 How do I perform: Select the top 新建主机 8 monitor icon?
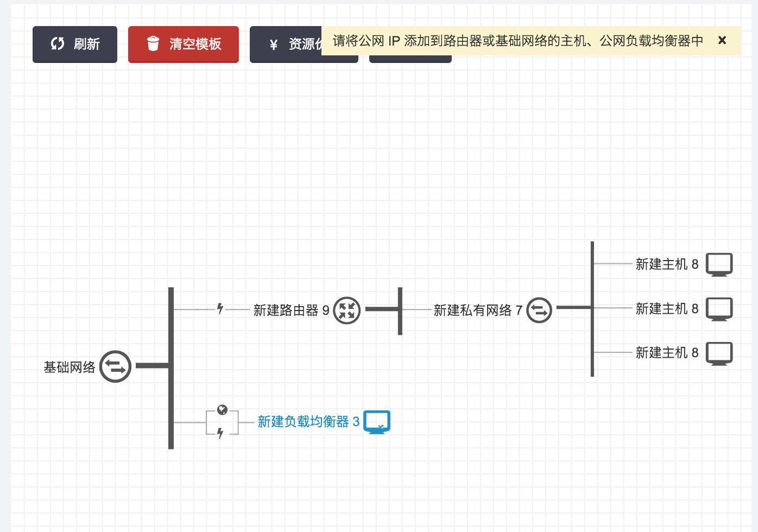tap(719, 264)
